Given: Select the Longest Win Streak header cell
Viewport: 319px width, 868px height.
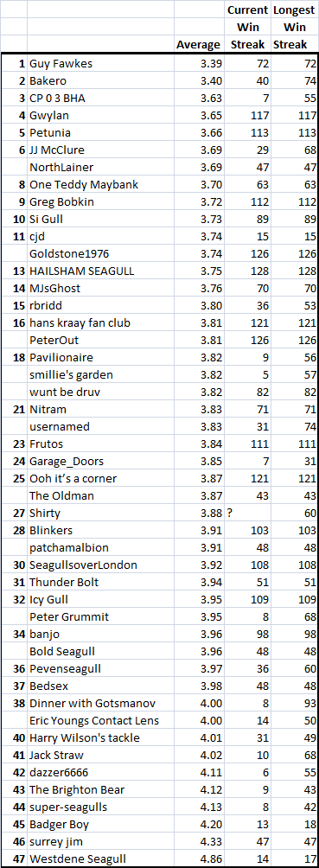Looking at the screenshot, I should tap(295, 27).
